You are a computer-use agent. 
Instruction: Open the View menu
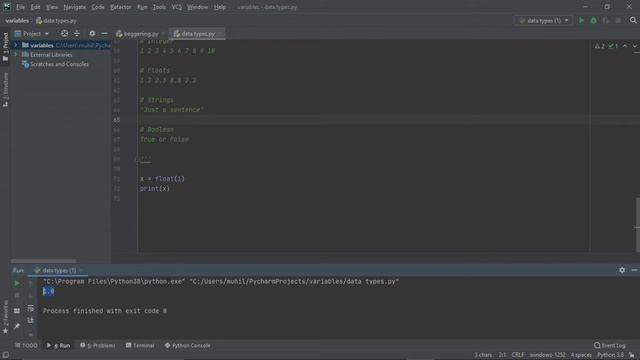click(x=52, y=7)
